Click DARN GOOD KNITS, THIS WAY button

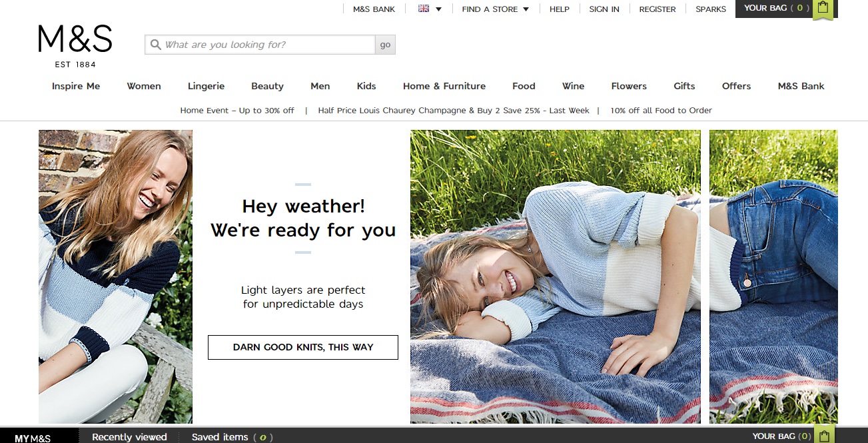click(x=302, y=346)
